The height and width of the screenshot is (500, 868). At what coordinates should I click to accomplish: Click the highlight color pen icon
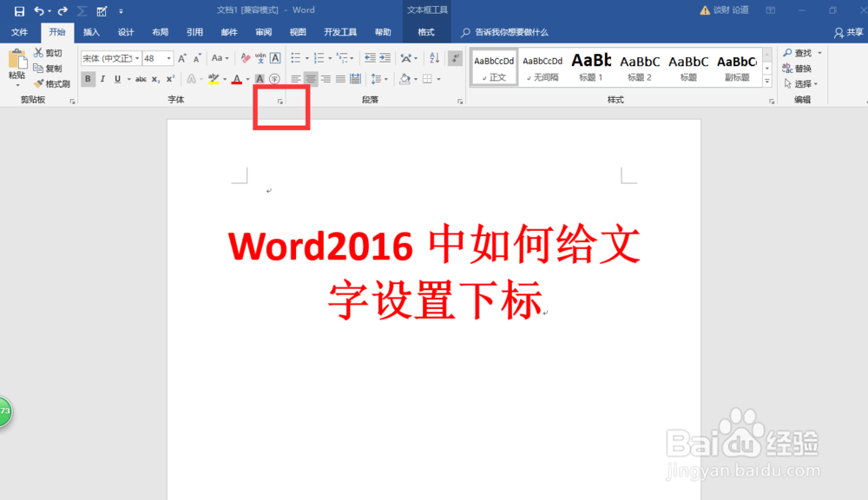click(214, 79)
